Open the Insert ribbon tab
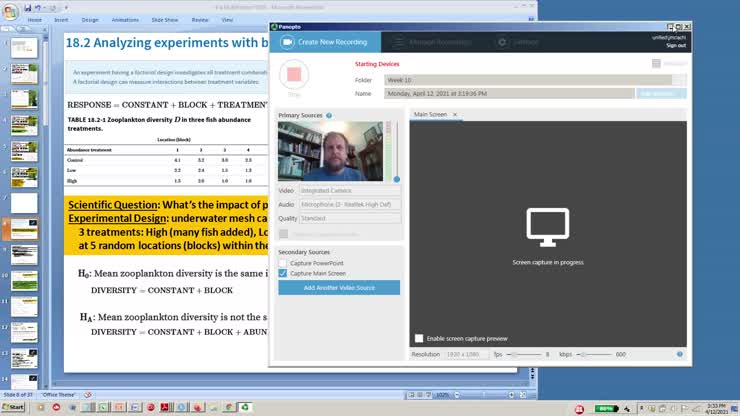740x416 pixels. [x=61, y=20]
